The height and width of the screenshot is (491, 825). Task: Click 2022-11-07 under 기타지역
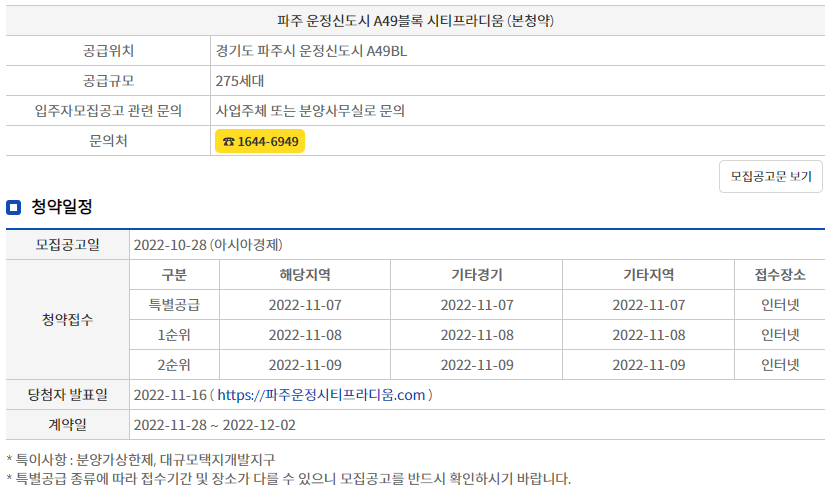649,305
